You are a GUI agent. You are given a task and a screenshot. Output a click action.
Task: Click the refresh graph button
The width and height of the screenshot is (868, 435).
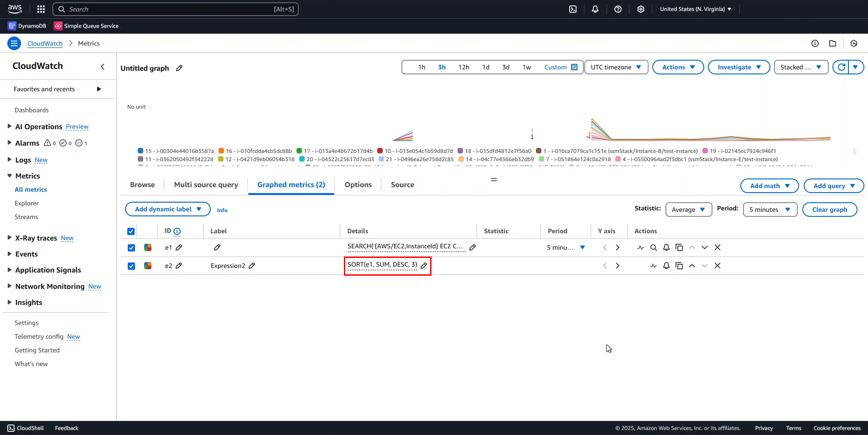click(x=841, y=67)
